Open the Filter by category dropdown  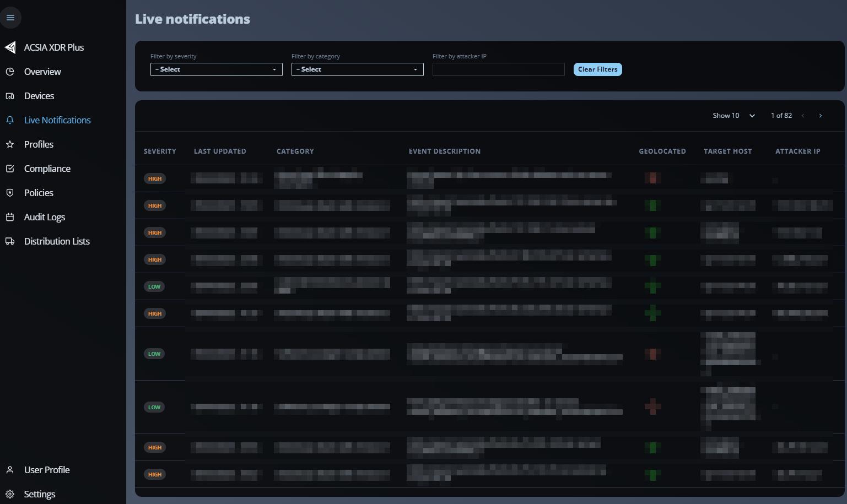point(358,69)
